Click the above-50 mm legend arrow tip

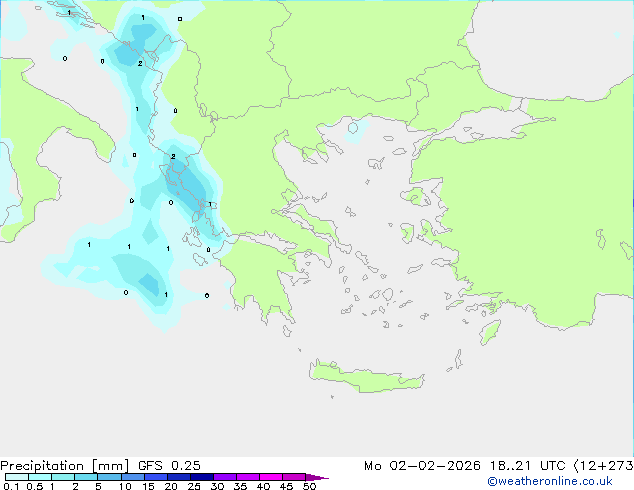pyautogui.click(x=317, y=478)
